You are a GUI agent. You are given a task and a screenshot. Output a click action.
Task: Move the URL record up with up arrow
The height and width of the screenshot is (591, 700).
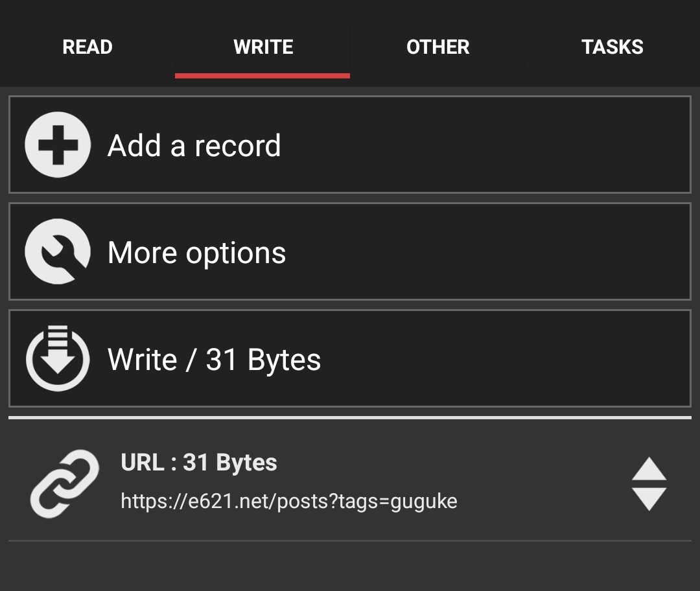(x=649, y=469)
